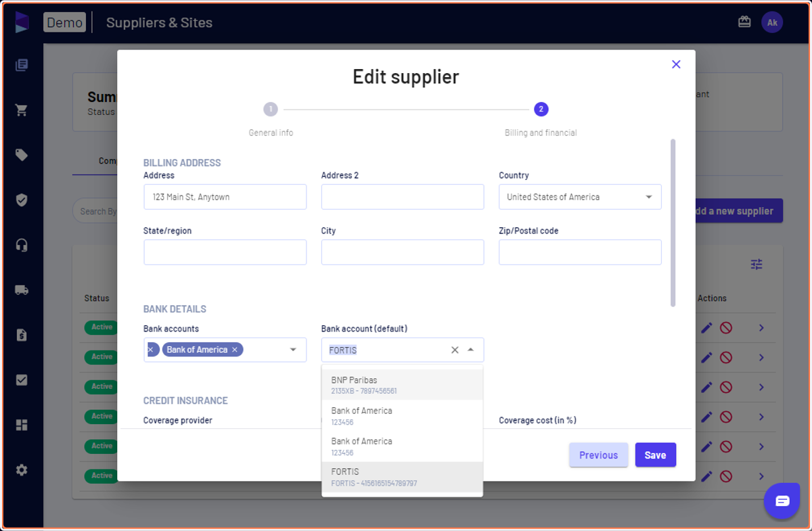Click the Address input field
Screen dimensions: 812x531
click(225, 197)
